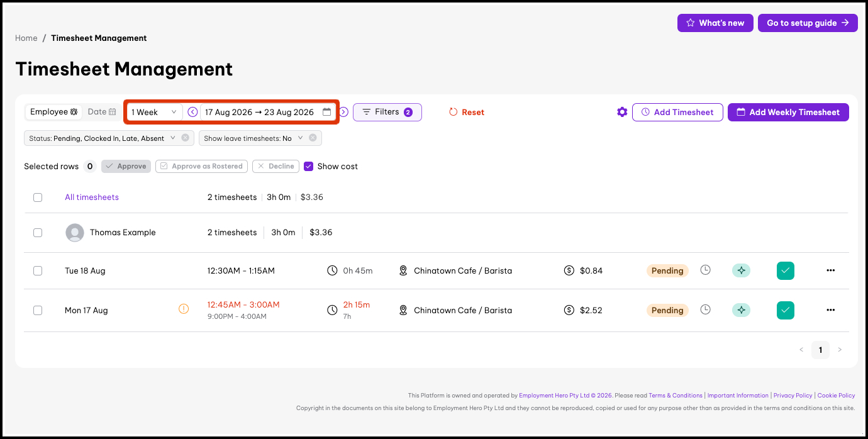Open more options for Tue 18 Aug row
The width and height of the screenshot is (868, 439).
tap(830, 270)
